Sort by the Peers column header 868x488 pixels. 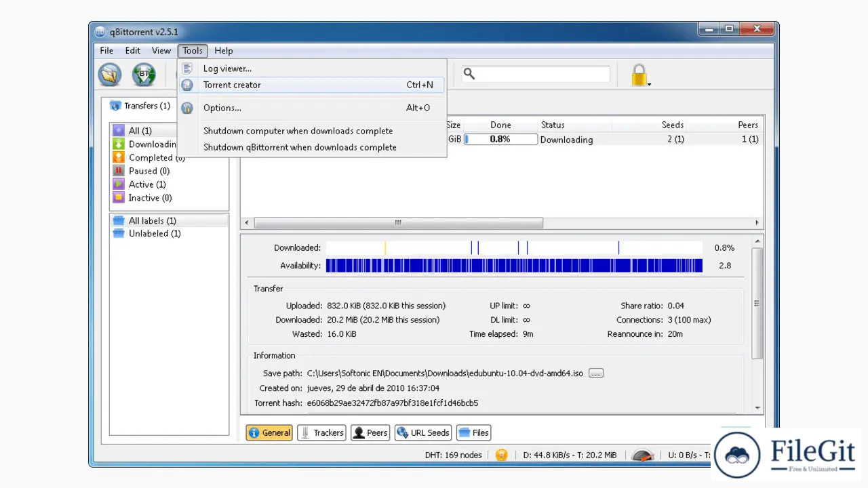click(x=725, y=125)
